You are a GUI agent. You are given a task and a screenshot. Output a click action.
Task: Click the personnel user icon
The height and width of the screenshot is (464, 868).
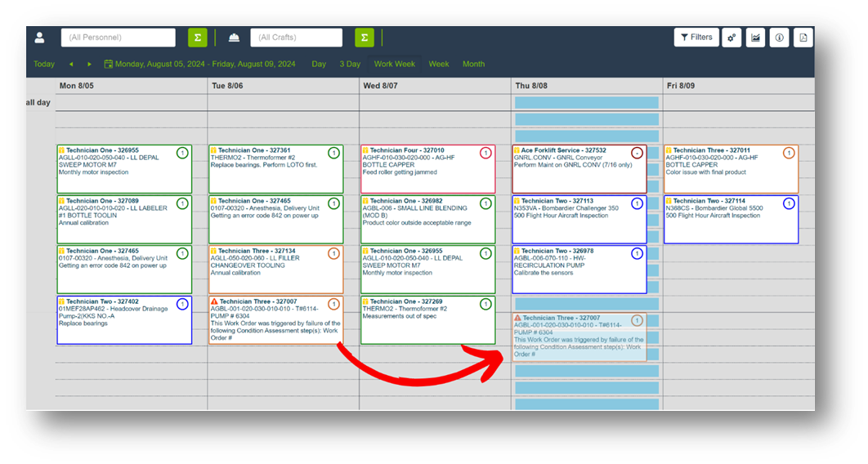click(x=39, y=38)
